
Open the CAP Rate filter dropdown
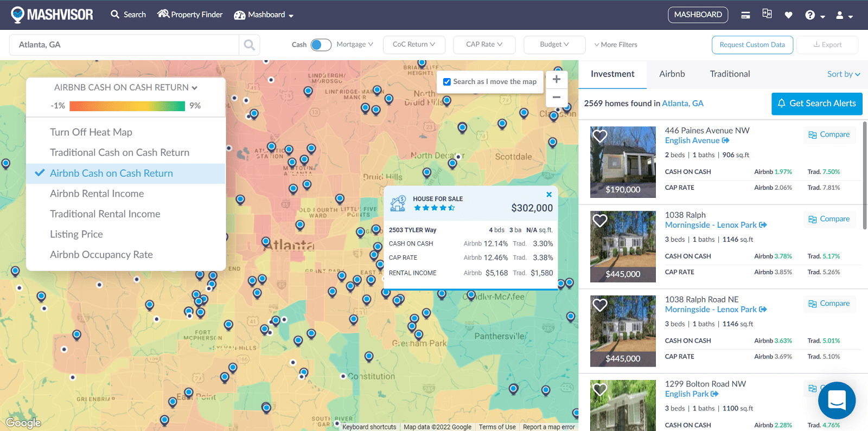[x=484, y=44]
